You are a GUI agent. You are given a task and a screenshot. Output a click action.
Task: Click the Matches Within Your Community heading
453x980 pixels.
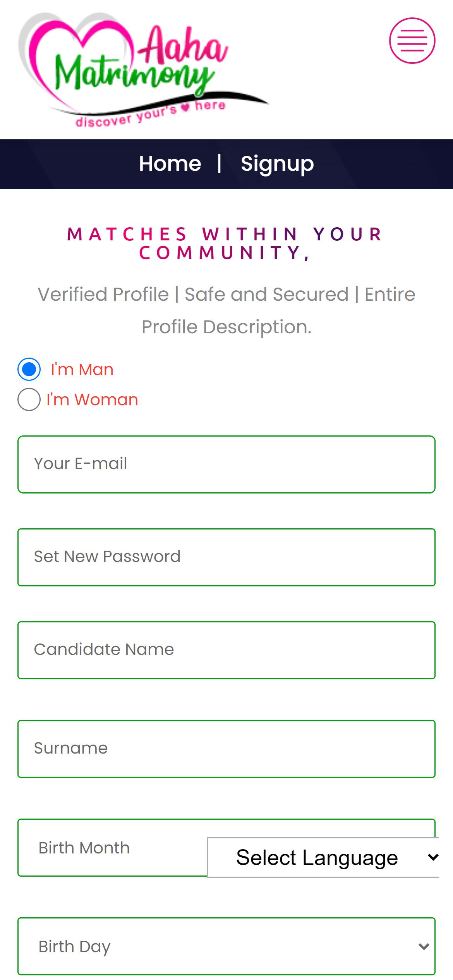pyautogui.click(x=225, y=243)
